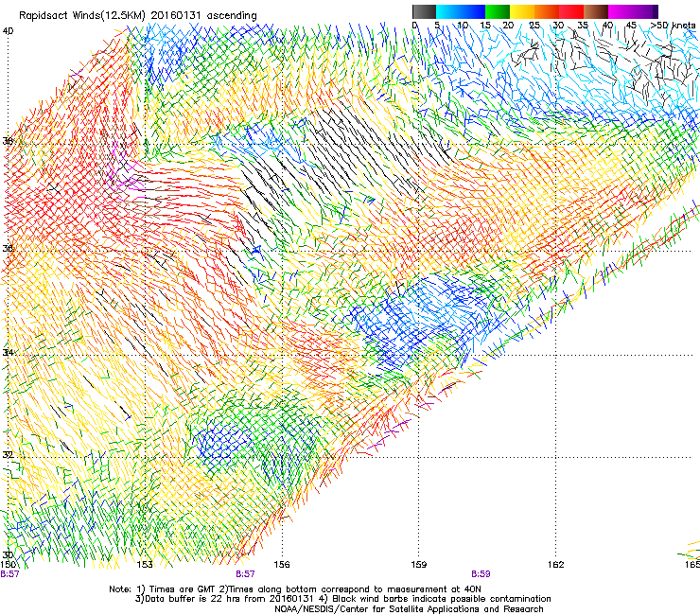The height and width of the screenshot is (615, 700).
Task: Click the '45' legend scale label
Action: tap(631, 26)
